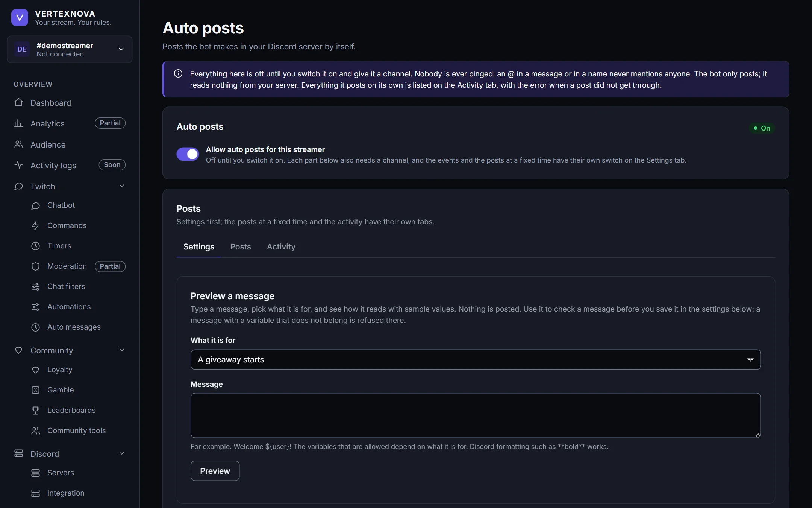Click the Auto messages clock icon

click(35, 327)
